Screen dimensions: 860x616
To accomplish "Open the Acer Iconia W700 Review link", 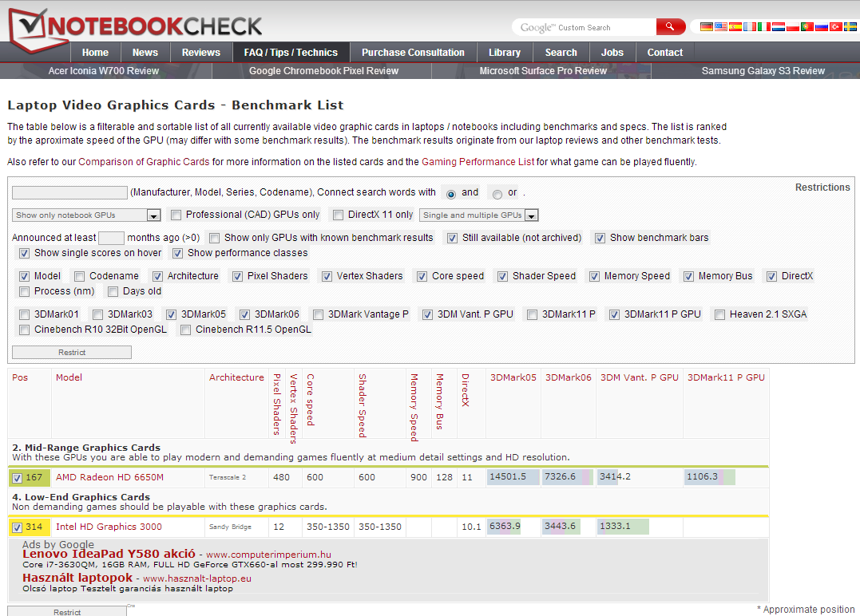I will pyautogui.click(x=104, y=71).
